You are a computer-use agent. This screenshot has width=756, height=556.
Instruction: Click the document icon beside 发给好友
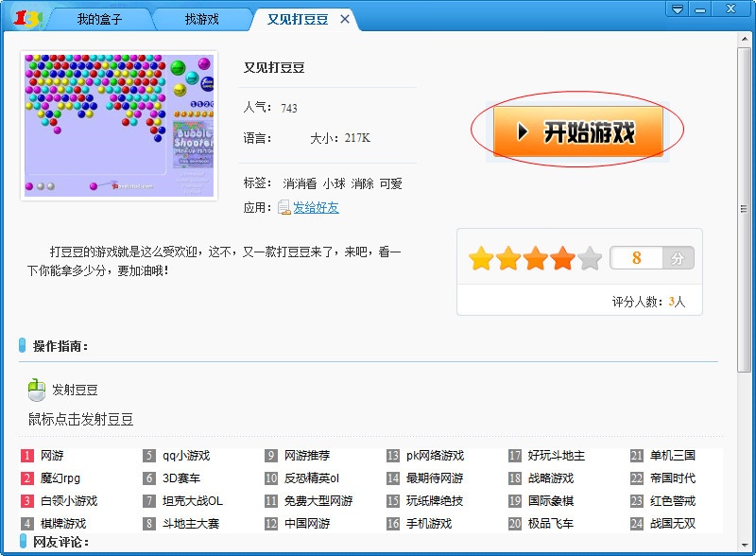point(284,206)
